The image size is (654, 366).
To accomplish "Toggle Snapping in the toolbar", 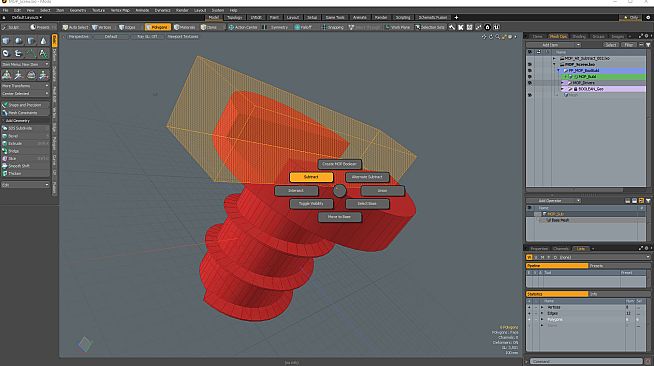I will pos(332,27).
